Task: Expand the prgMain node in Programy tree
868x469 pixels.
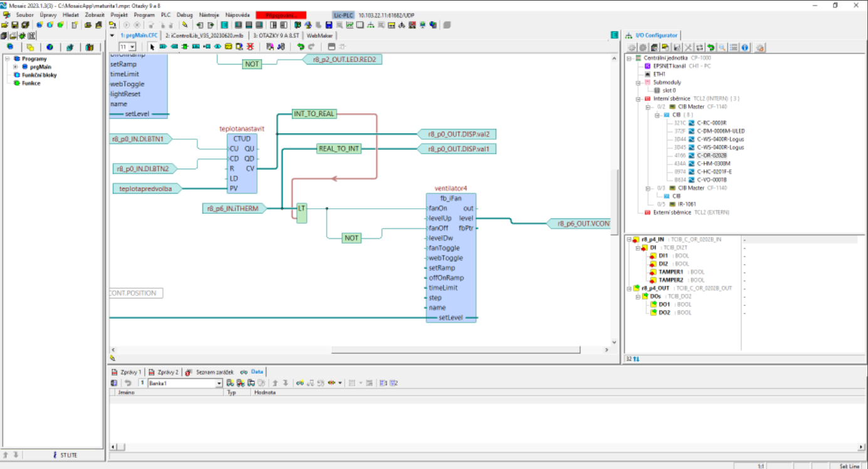Action: pos(15,66)
